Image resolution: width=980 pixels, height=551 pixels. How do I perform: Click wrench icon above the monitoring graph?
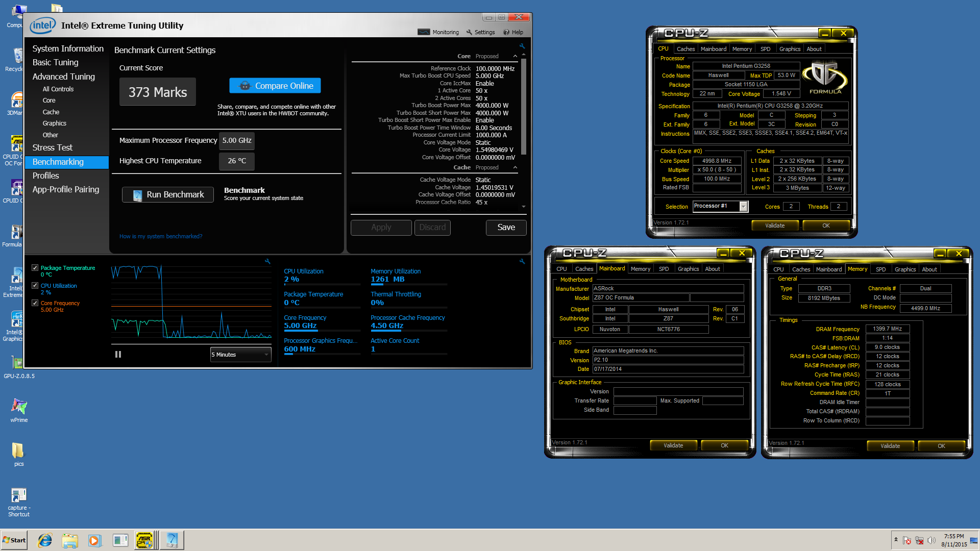click(x=267, y=261)
